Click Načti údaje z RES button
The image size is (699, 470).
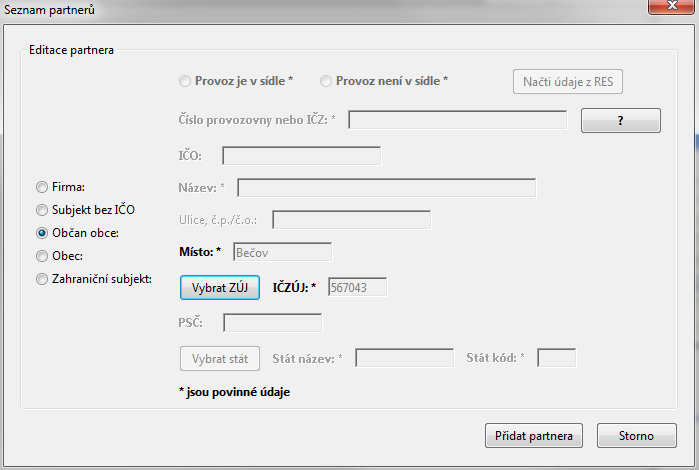[x=568, y=82]
